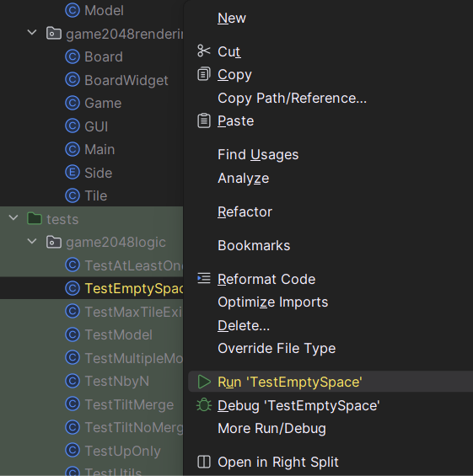Click the class icon beside TestUpOnly
This screenshot has width=473, height=476.
point(73,451)
